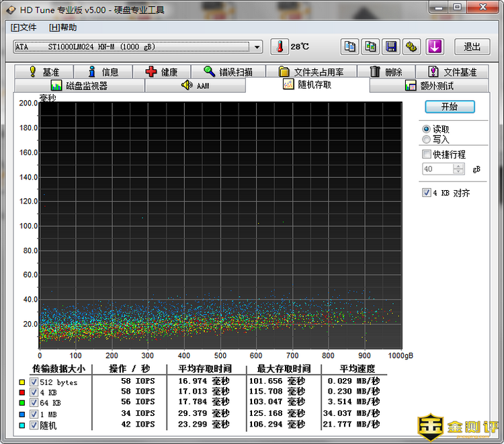Click the copy text to clipboard icon

pos(350,46)
